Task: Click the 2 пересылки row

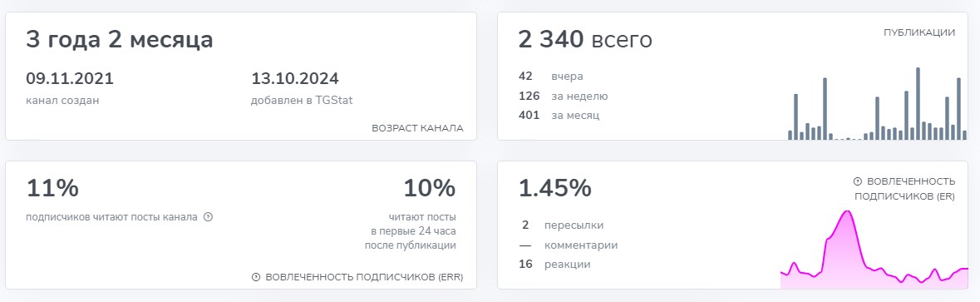Action: click(x=561, y=225)
